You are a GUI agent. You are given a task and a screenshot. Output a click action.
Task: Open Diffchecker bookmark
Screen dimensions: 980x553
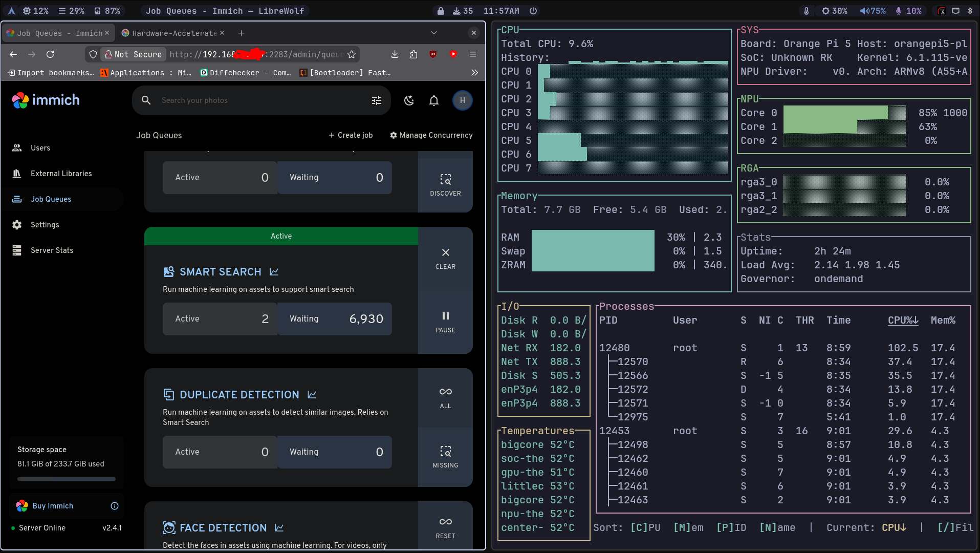(245, 73)
